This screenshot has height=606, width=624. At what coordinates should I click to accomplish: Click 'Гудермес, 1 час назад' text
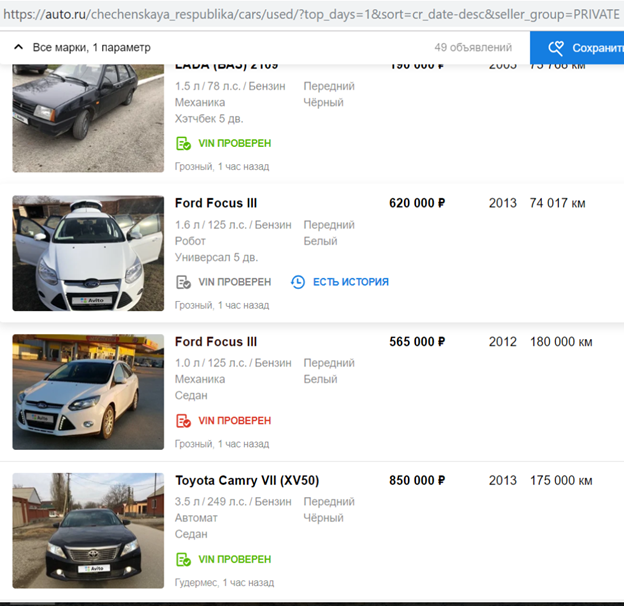(224, 583)
